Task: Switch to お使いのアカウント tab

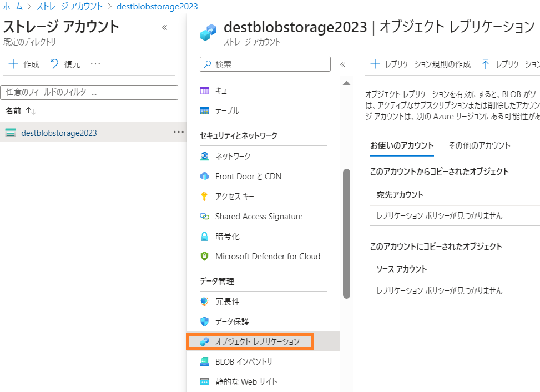Action: (402, 145)
